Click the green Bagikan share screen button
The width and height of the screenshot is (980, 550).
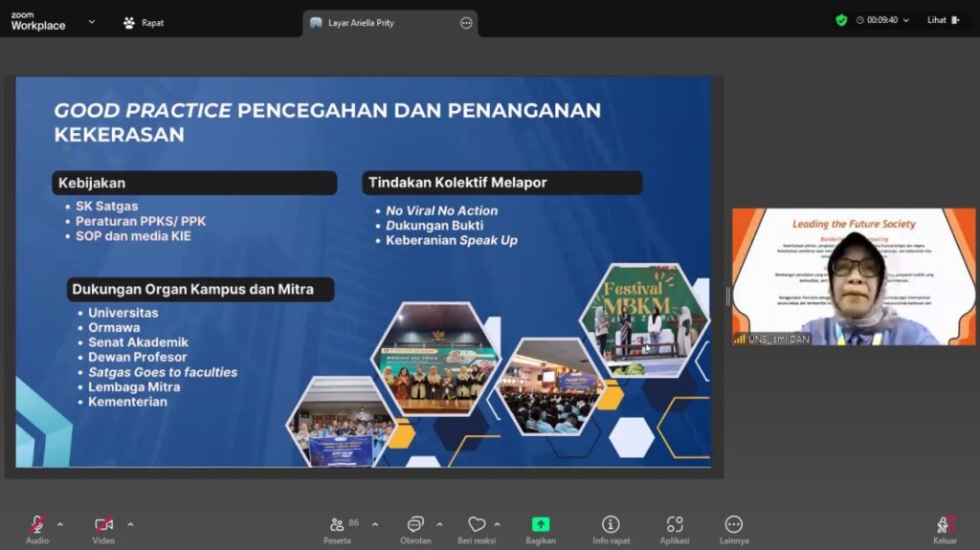pos(541,525)
